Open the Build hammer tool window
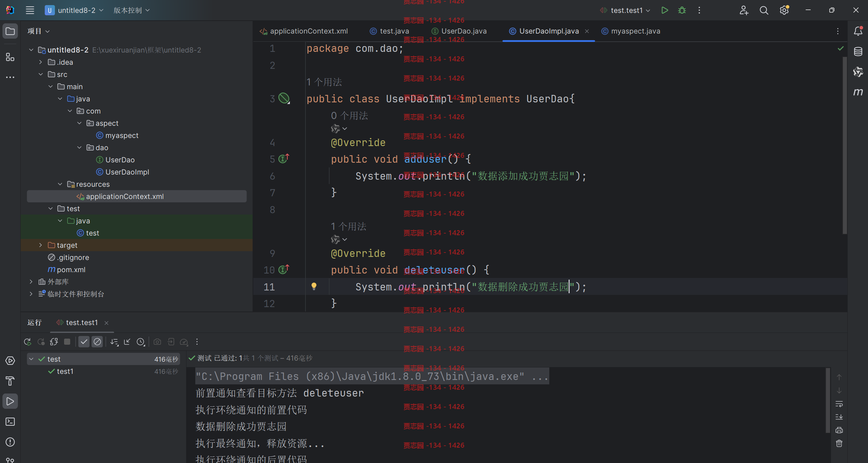868x463 pixels. point(10,381)
